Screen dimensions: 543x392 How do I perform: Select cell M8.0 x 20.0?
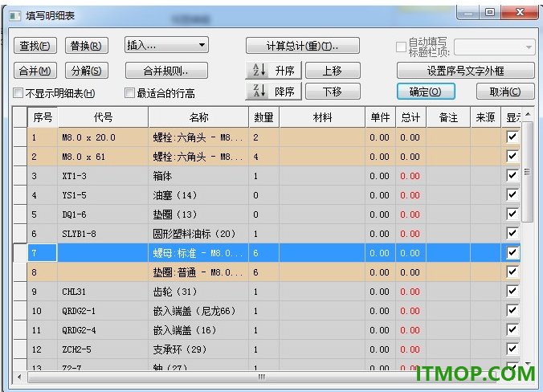(103, 137)
